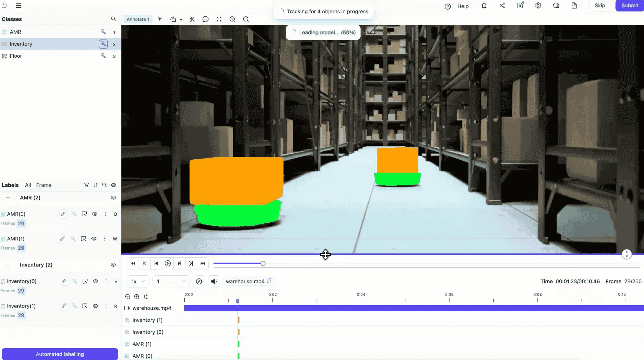Screen dimensions: 644x360
Task: Click the Submit button
Action: 630,5
